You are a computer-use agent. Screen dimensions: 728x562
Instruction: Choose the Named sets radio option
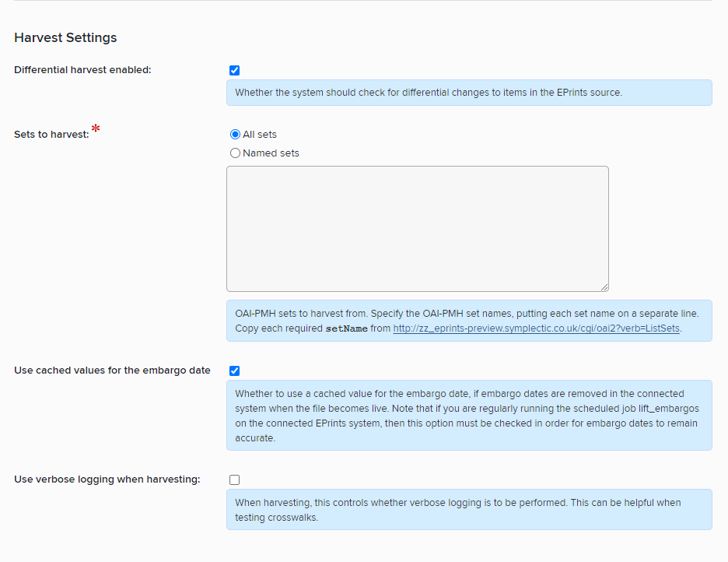click(x=235, y=153)
